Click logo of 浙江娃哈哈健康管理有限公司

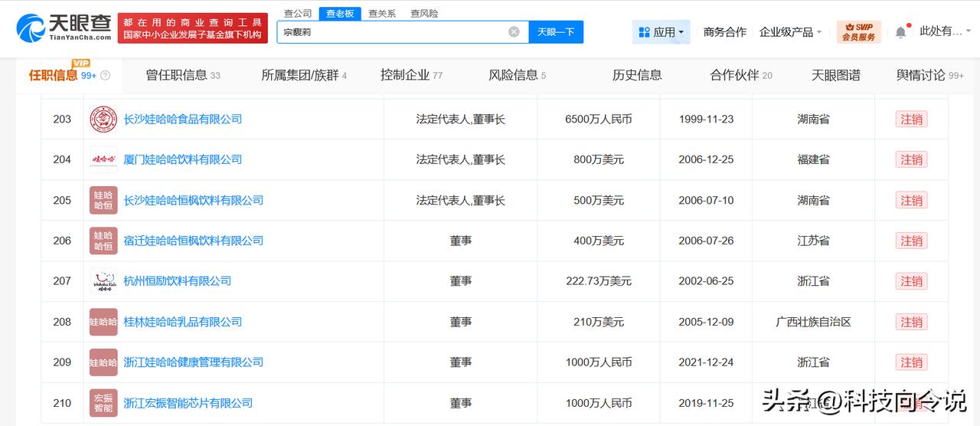(103, 362)
